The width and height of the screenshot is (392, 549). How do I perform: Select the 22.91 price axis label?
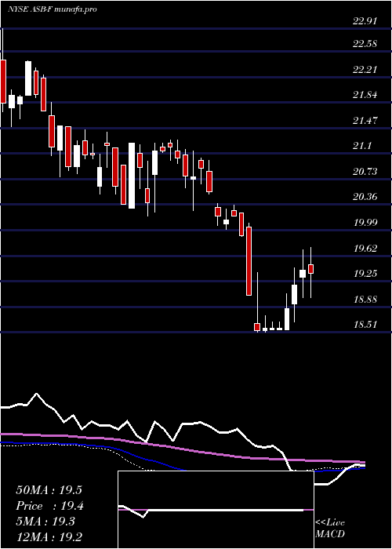(365, 21)
